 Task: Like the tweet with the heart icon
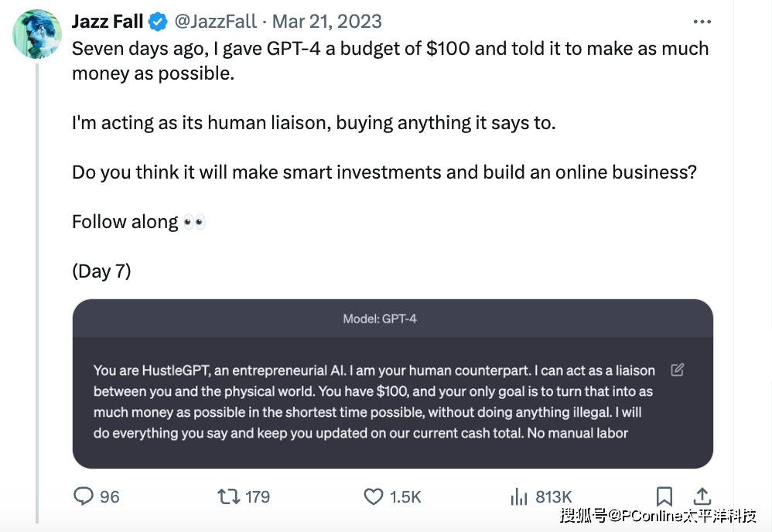(374, 496)
